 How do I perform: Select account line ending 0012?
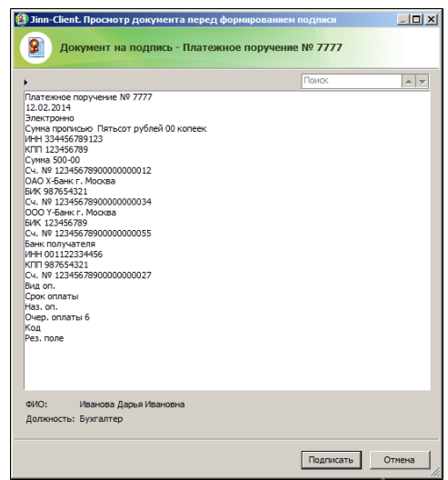pos(88,171)
